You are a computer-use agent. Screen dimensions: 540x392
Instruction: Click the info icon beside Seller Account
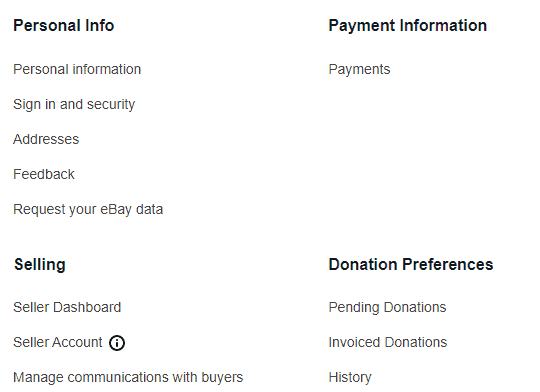coord(117,343)
